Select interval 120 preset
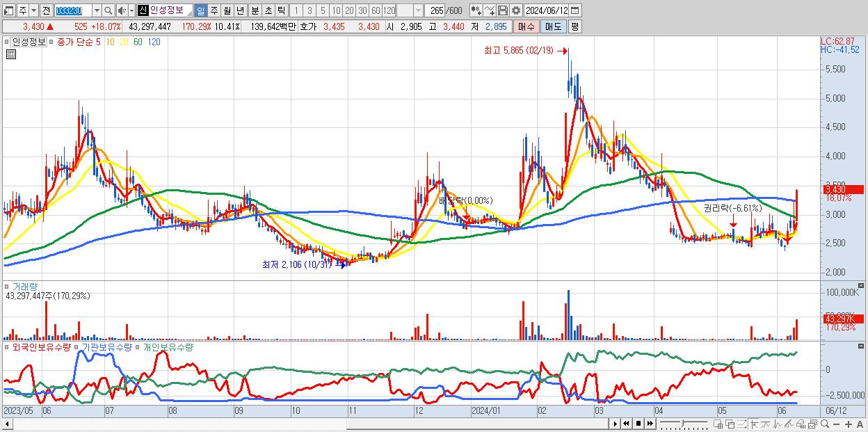This screenshot has height=432, width=868. click(x=389, y=10)
